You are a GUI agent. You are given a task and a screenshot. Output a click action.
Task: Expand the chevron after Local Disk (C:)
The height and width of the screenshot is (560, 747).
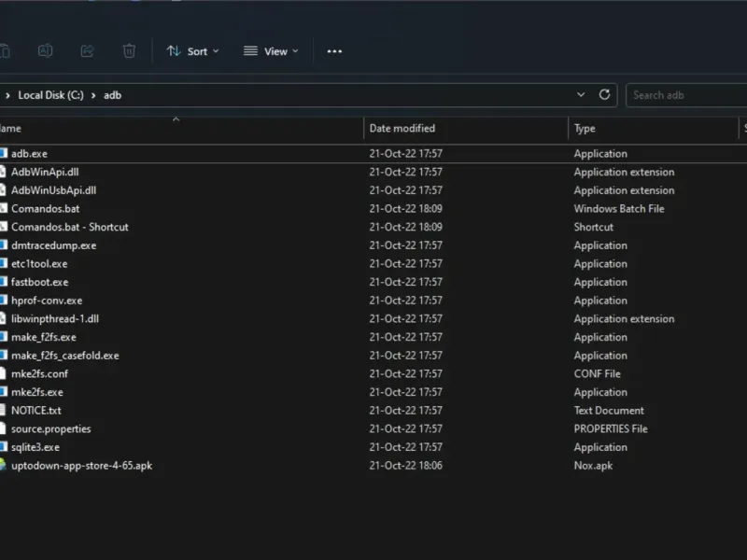click(x=93, y=95)
